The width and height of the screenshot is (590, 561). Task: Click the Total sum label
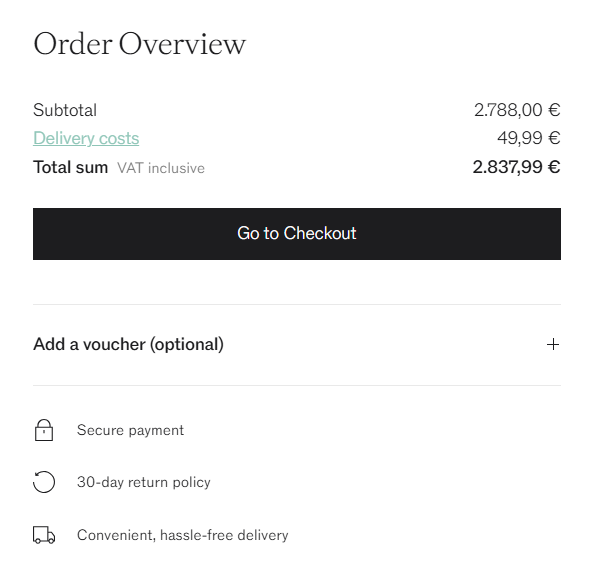[x=70, y=167]
